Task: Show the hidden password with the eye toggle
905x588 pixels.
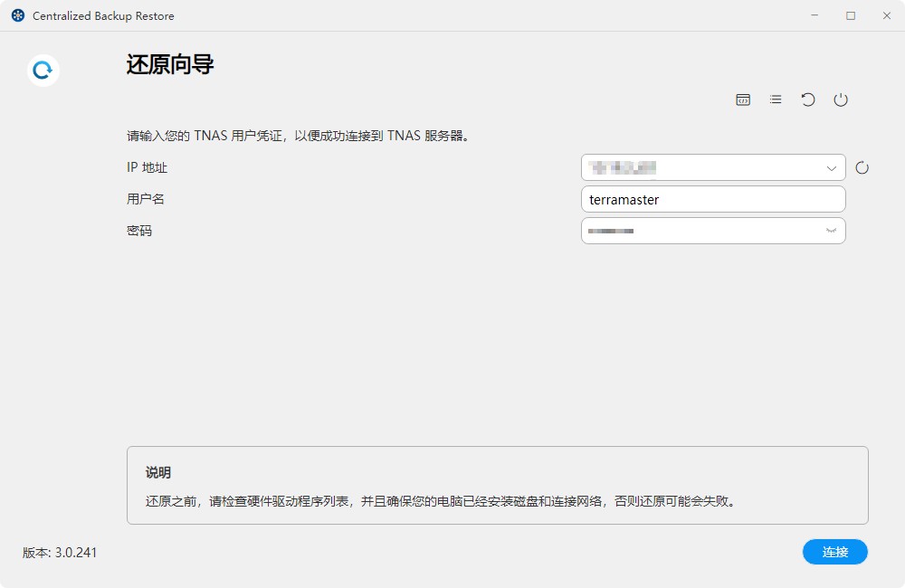Action: pyautogui.click(x=831, y=231)
